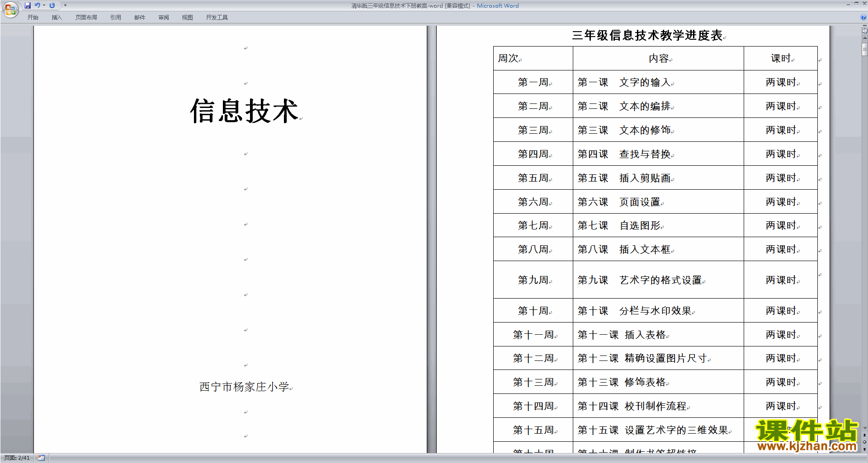Click the page 2/41 status indicator

click(x=17, y=458)
